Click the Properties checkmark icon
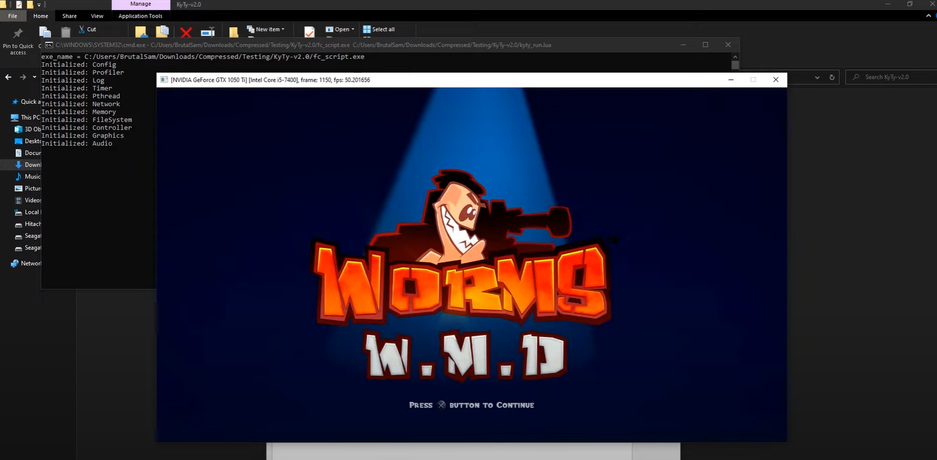The image size is (937, 460). 309,32
